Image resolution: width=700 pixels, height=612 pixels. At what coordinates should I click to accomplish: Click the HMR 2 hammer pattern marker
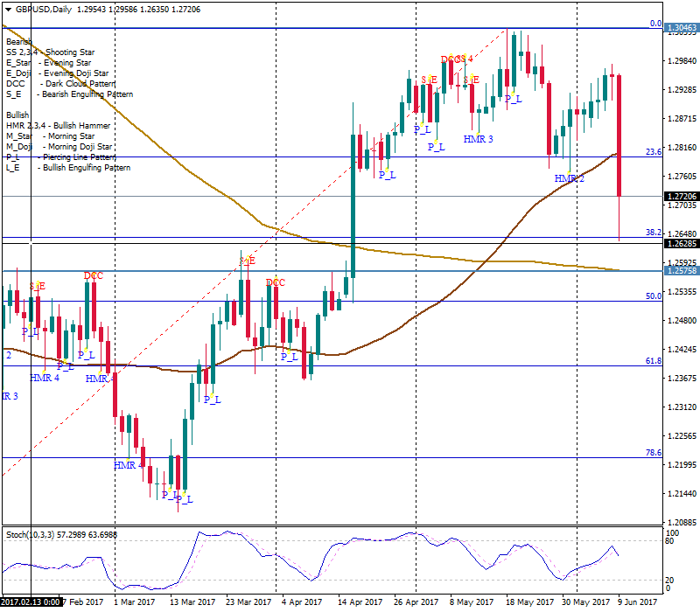coord(569,178)
